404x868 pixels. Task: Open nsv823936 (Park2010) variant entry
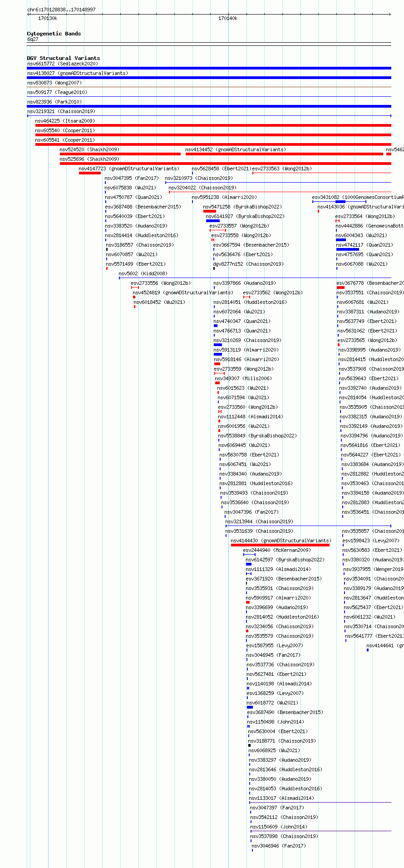(x=54, y=102)
